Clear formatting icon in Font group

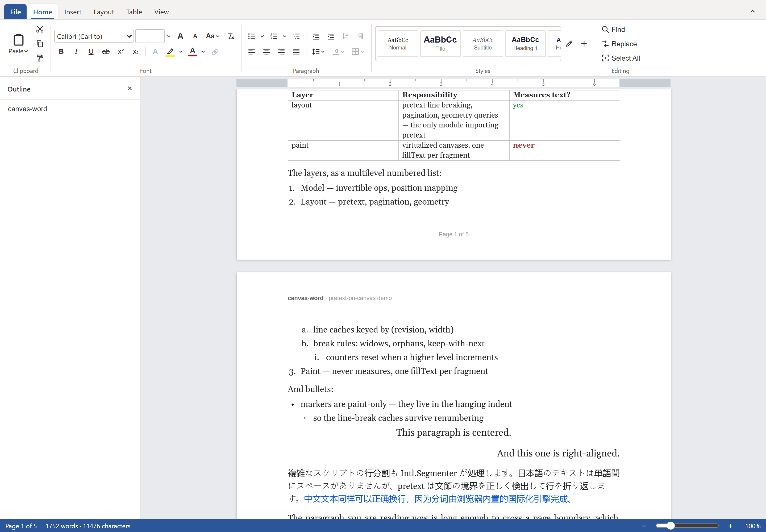click(231, 36)
